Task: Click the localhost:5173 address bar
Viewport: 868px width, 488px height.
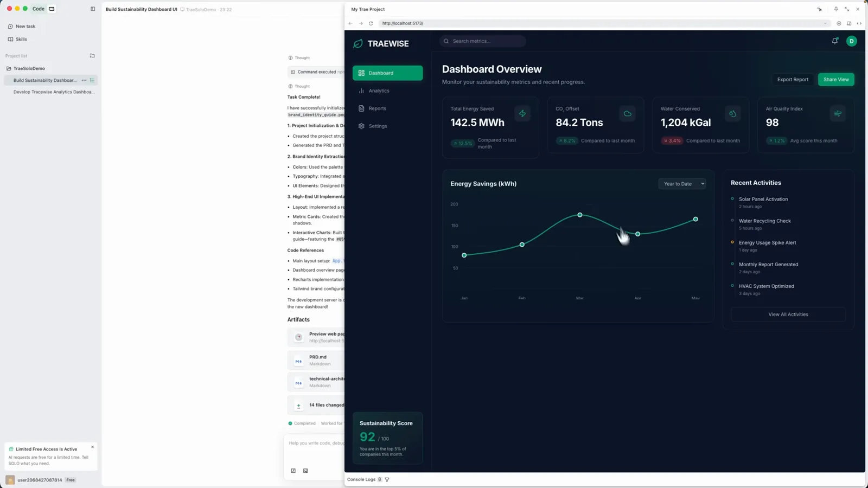Action: click(x=604, y=23)
